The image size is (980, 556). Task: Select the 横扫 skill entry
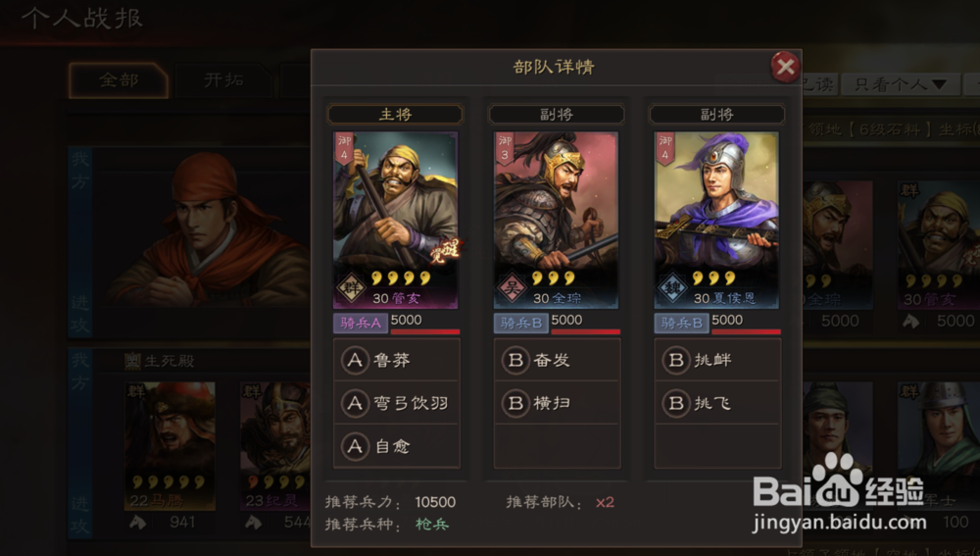pyautogui.click(x=557, y=403)
